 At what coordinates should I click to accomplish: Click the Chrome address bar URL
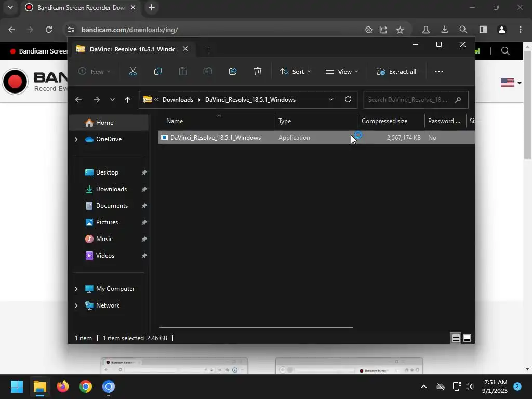129,30
